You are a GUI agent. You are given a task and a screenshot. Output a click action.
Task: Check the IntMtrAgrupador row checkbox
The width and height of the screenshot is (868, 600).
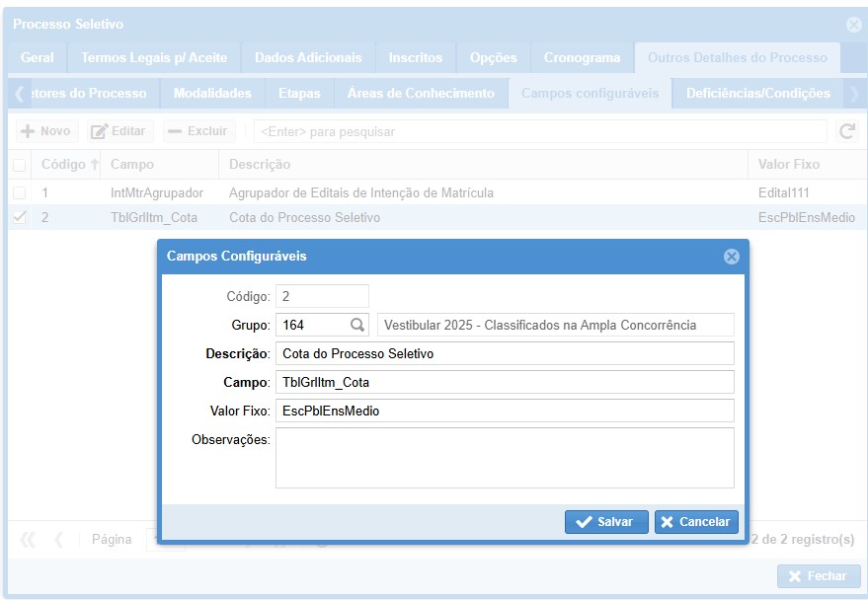[x=20, y=192]
